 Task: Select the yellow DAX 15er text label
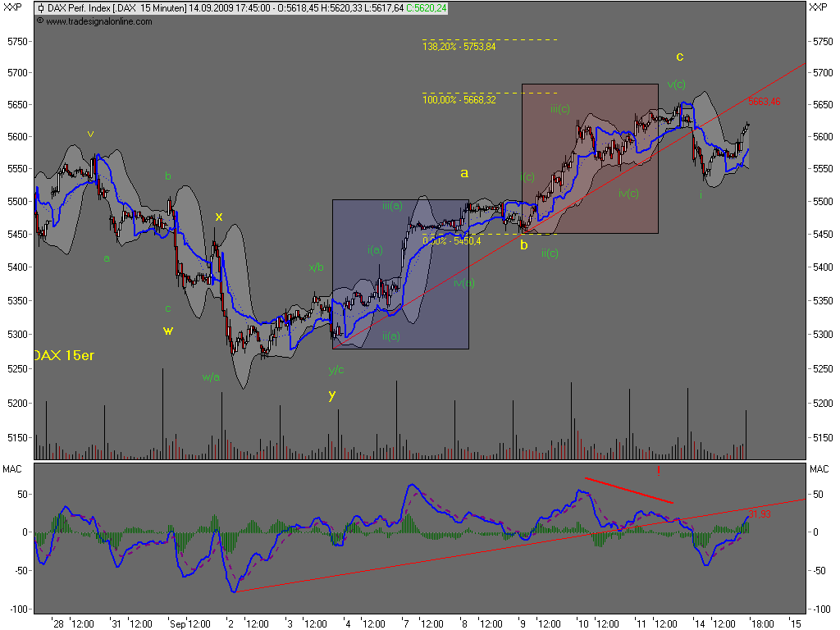64,355
